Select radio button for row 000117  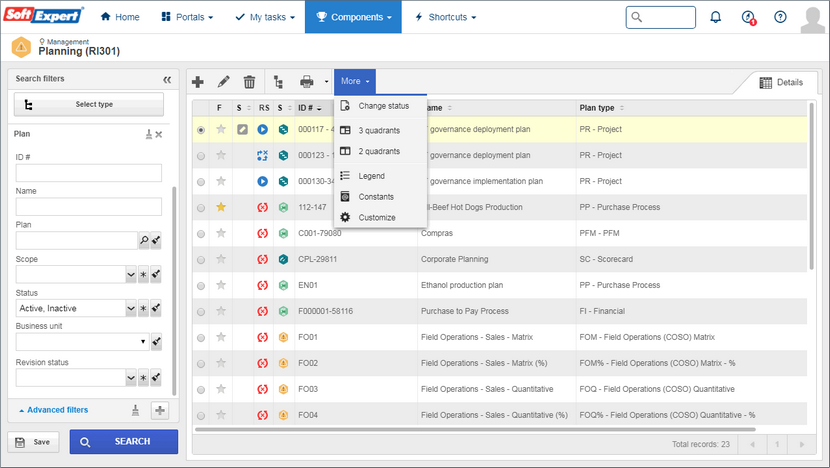(x=201, y=130)
